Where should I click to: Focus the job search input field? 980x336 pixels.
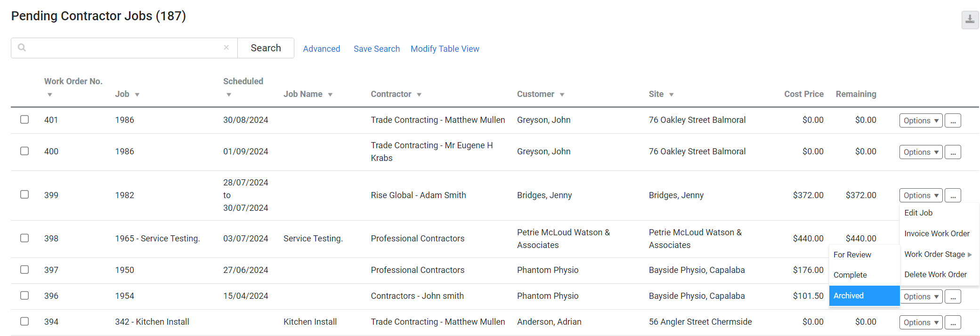click(124, 48)
